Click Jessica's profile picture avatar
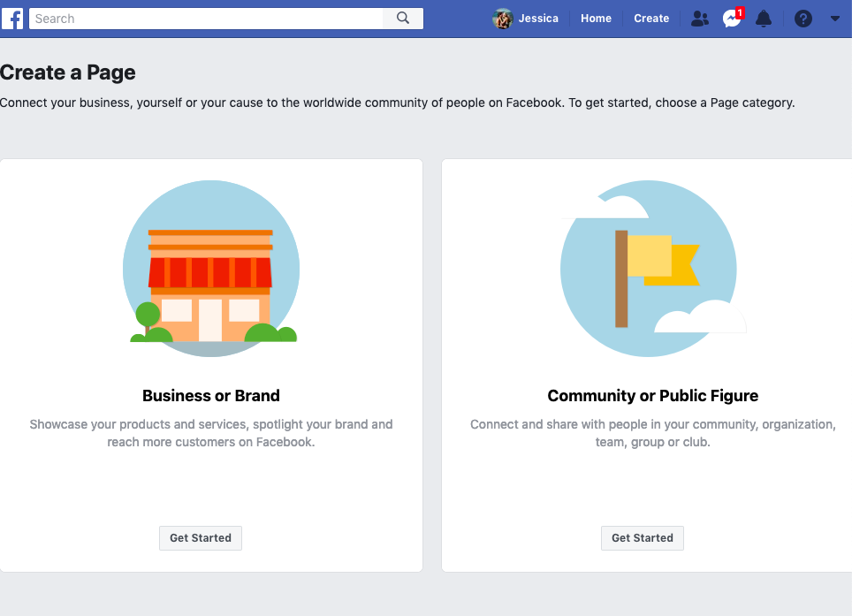 [x=503, y=19]
